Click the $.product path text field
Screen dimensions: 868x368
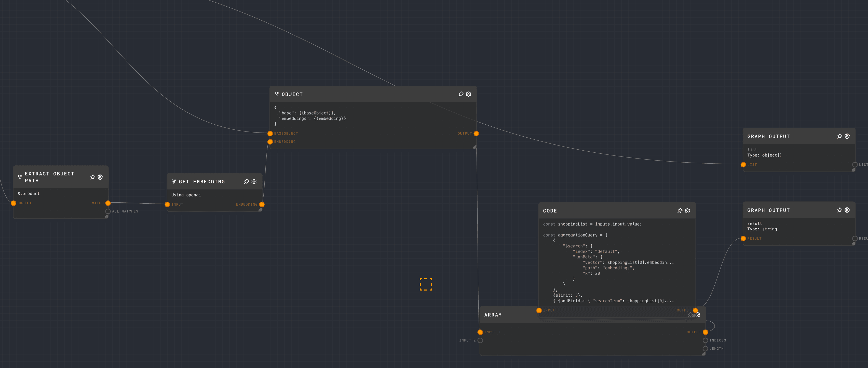[x=29, y=194]
